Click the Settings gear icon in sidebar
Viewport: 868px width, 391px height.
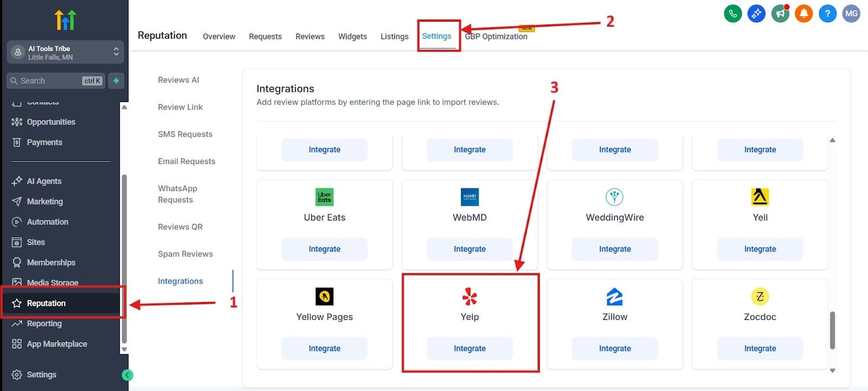click(x=17, y=375)
